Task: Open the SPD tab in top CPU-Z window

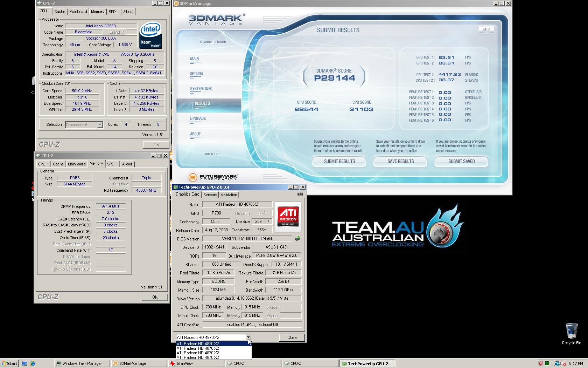Action: pos(112,12)
